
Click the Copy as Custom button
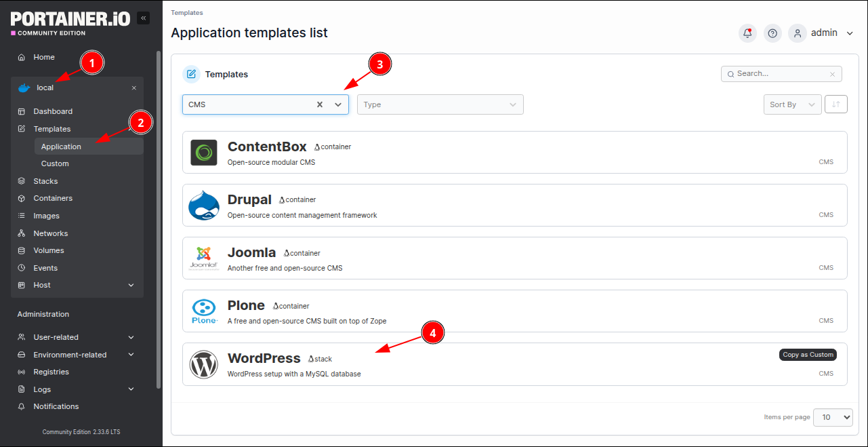pyautogui.click(x=808, y=355)
